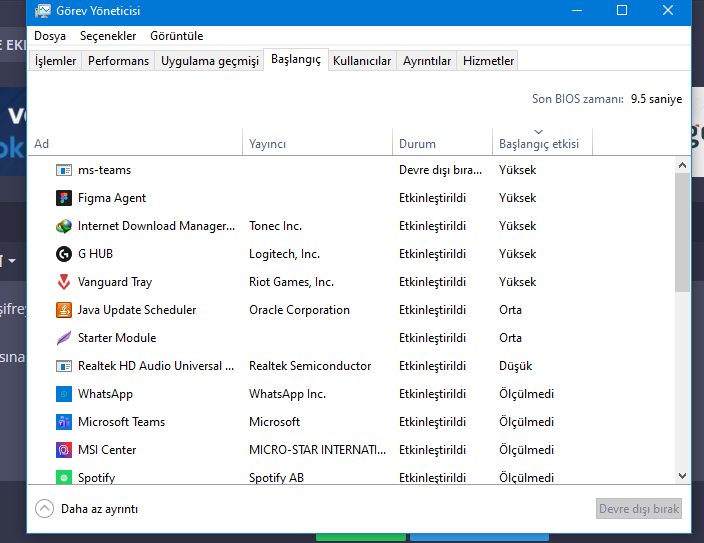Select the ms-teams row name
The width and height of the screenshot is (704, 543).
[105, 170]
